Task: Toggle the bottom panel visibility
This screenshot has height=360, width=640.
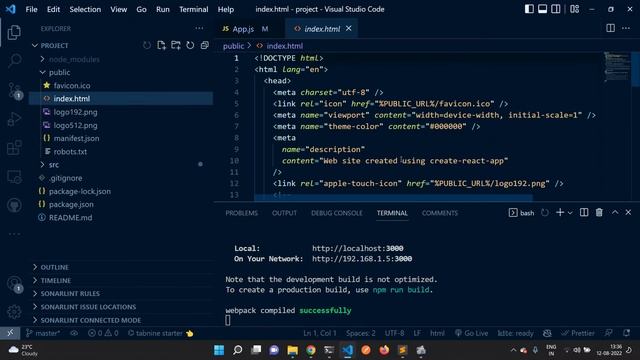Action: click(542, 9)
